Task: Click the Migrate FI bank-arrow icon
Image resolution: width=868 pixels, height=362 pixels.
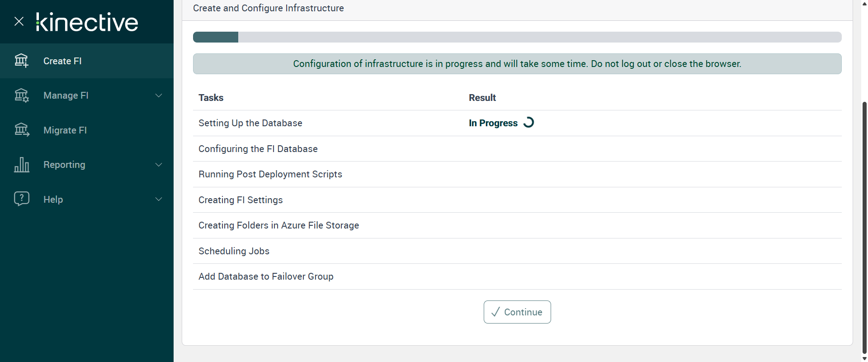Action: [x=21, y=130]
